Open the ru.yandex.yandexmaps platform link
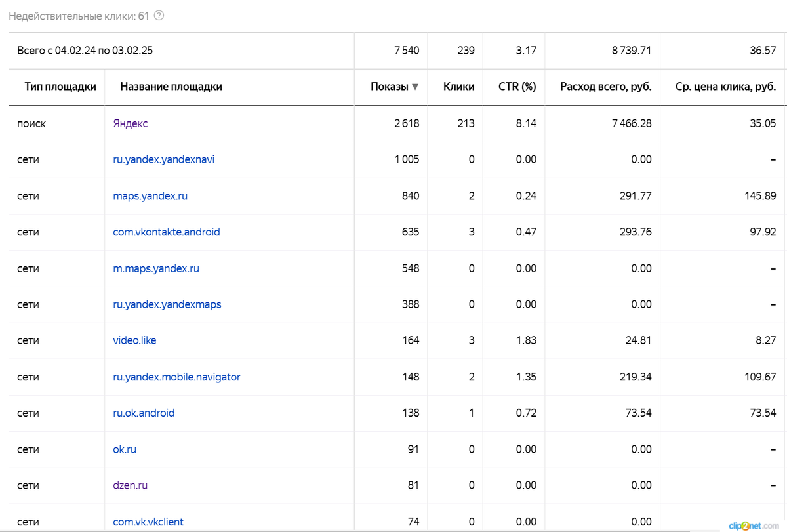Viewport: 787px width, 532px height. 167,304
